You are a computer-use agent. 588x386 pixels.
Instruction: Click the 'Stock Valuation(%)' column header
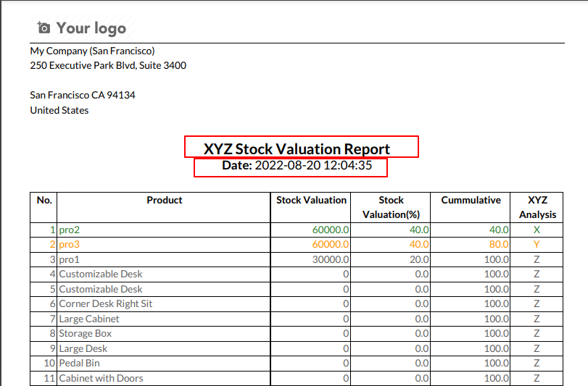point(391,207)
